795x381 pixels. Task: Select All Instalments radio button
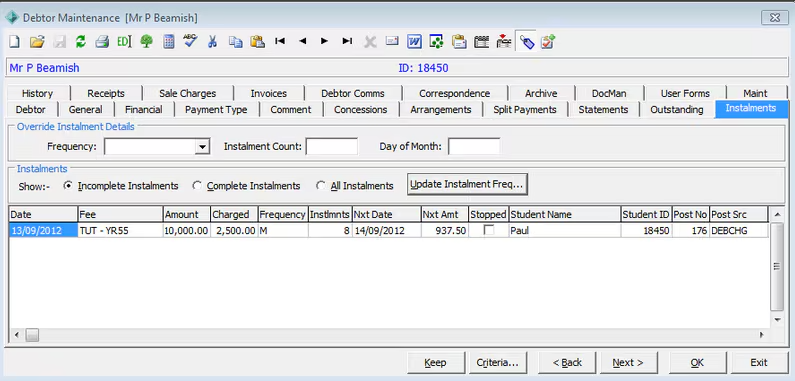[x=320, y=186]
